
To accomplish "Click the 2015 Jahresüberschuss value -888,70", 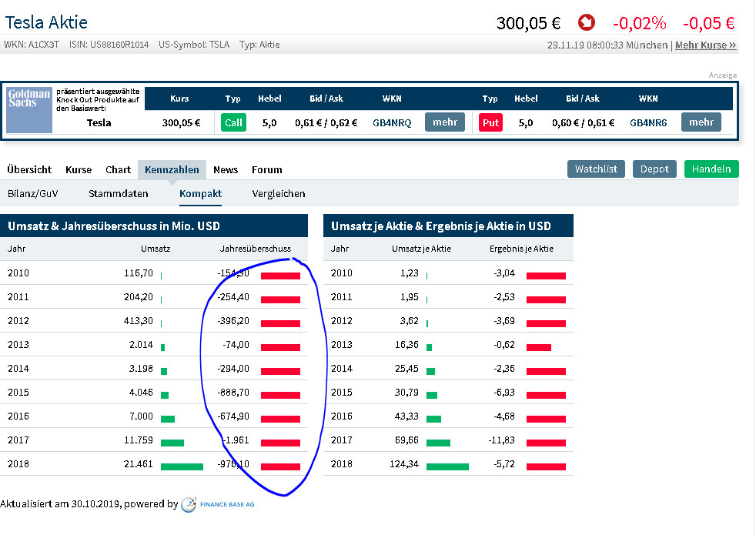I will pos(233,393).
